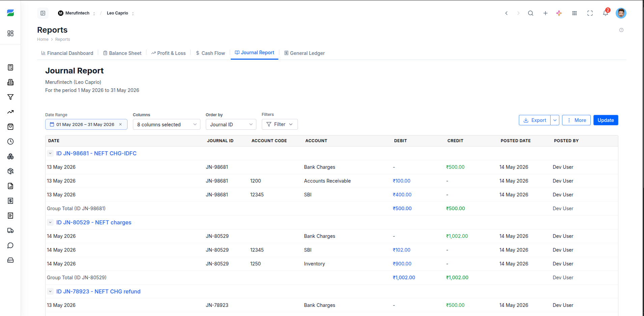Open the Leo Caprio switcher
Viewport: 644px width, 316px height.
coord(120,13)
